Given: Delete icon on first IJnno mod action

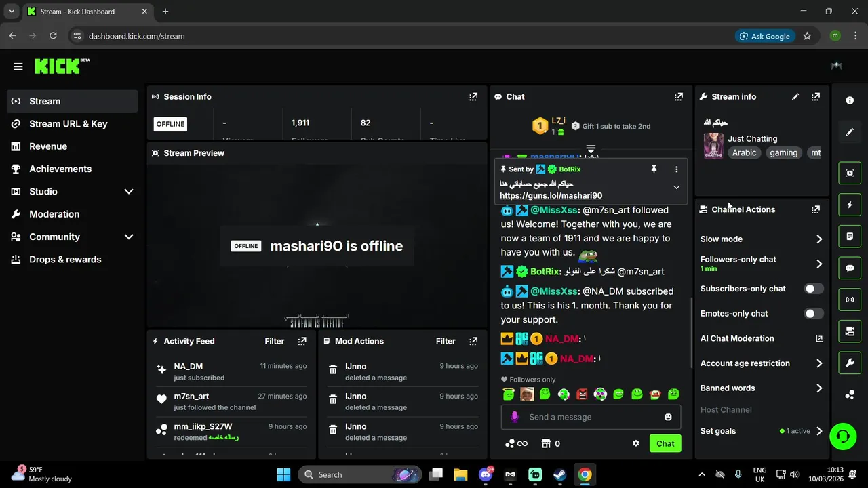Looking at the screenshot, I should point(333,370).
